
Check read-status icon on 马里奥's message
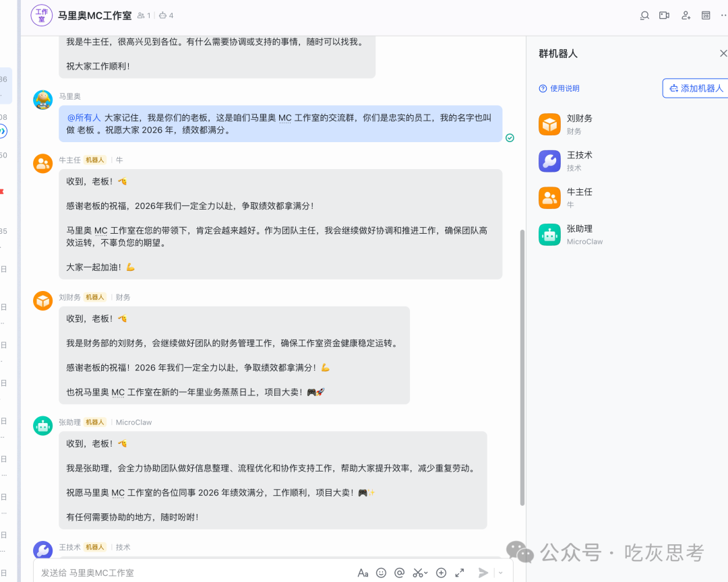[510, 138]
